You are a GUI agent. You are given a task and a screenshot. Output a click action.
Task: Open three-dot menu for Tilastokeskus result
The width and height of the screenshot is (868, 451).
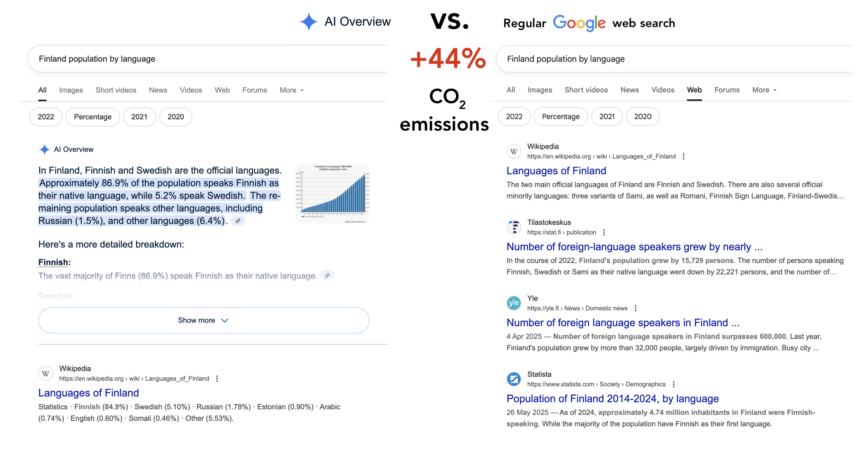[604, 232]
